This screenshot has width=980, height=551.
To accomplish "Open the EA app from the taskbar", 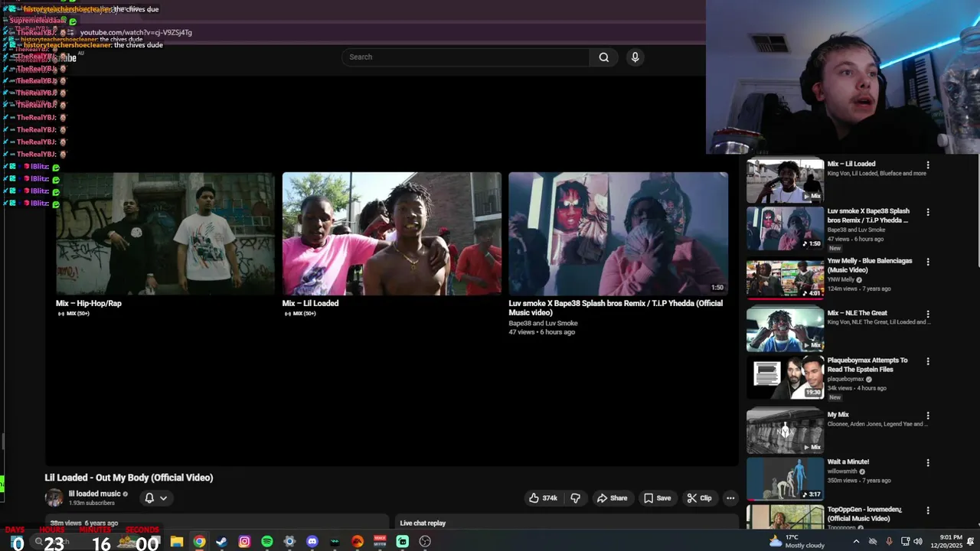I will click(357, 542).
